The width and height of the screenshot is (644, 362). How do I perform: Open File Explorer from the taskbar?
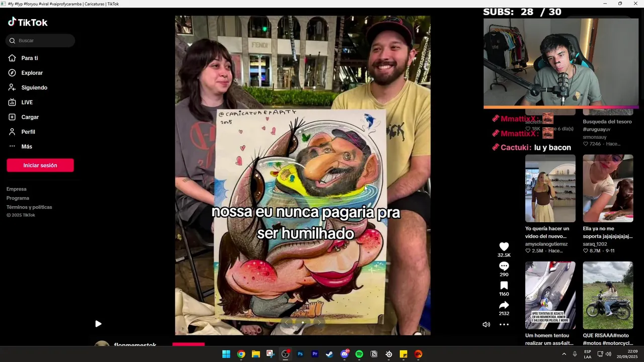pos(256,354)
